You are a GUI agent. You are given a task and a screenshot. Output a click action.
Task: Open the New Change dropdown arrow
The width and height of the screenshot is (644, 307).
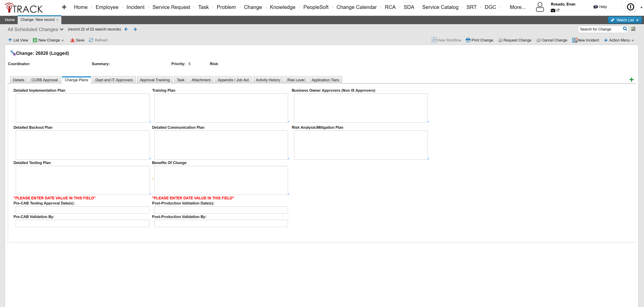click(x=63, y=40)
